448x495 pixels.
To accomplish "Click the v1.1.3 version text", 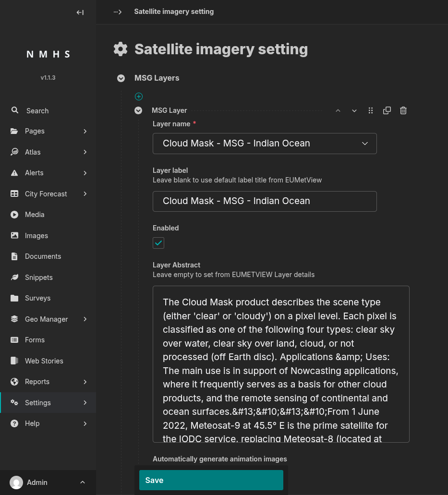I will coord(48,78).
